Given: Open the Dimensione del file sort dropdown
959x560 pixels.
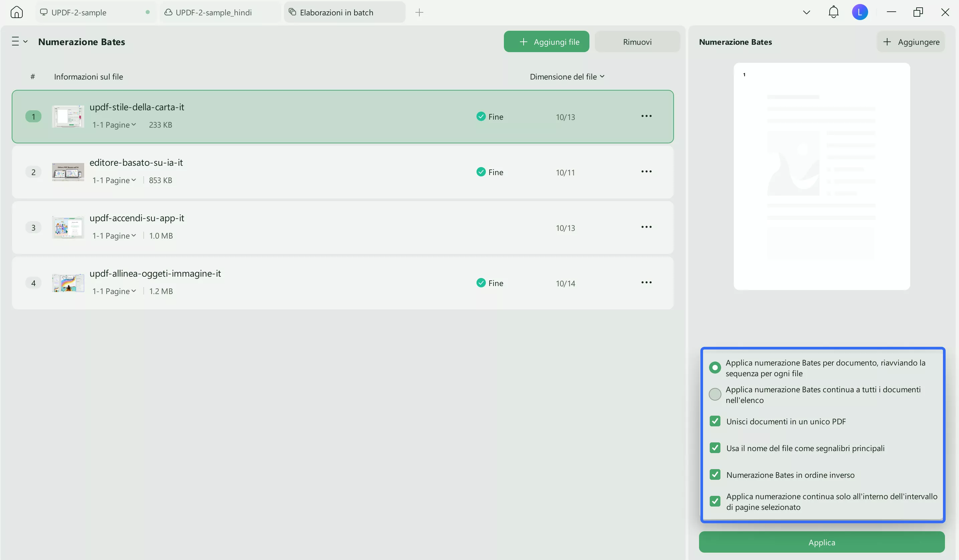Looking at the screenshot, I should pyautogui.click(x=567, y=77).
